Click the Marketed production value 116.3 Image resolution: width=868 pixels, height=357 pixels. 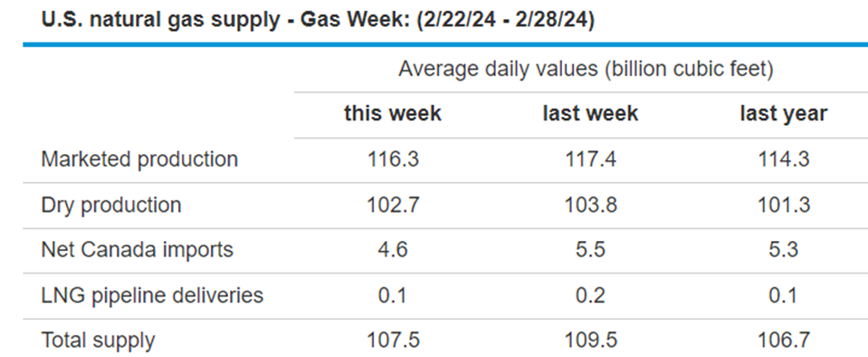(393, 159)
